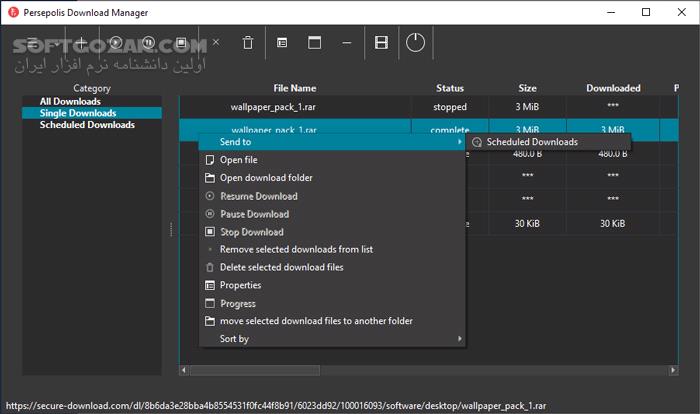Screen dimensions: 700x414
Task: Click the progress window toolbar icon
Action: point(314,43)
